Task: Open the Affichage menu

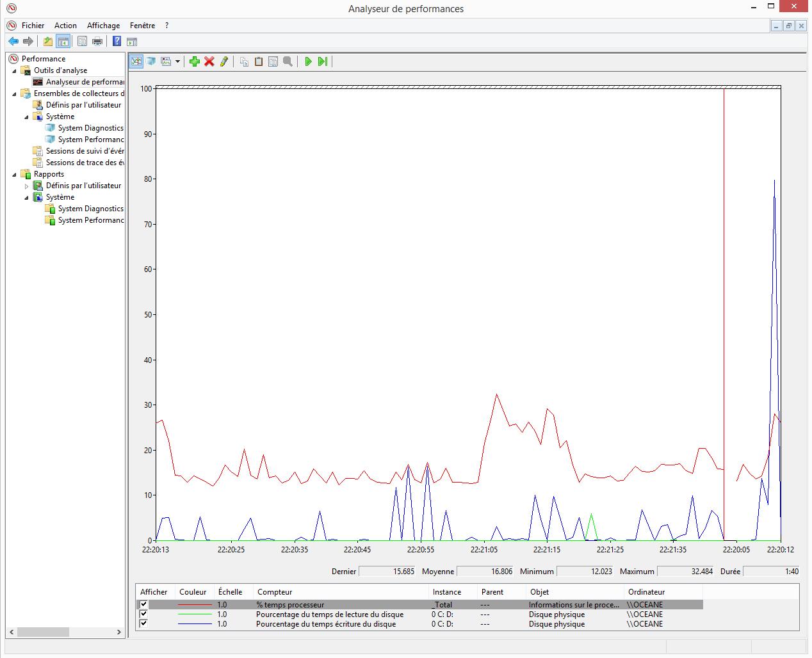Action: point(103,26)
